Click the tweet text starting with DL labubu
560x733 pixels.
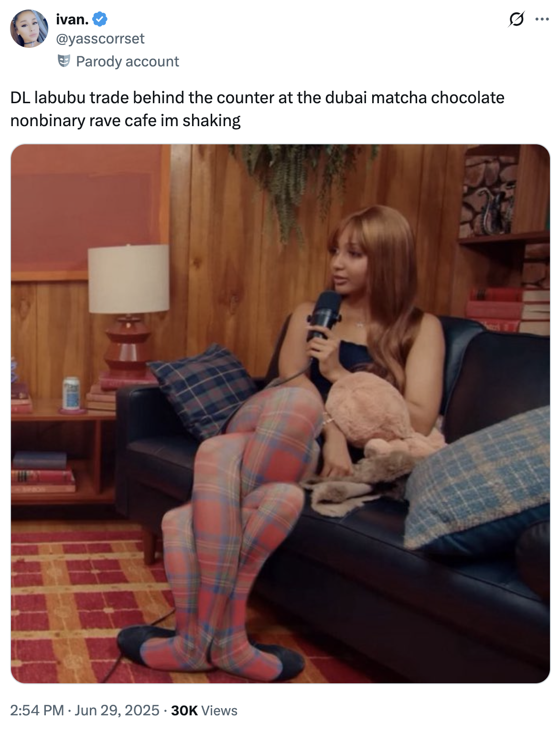258,109
